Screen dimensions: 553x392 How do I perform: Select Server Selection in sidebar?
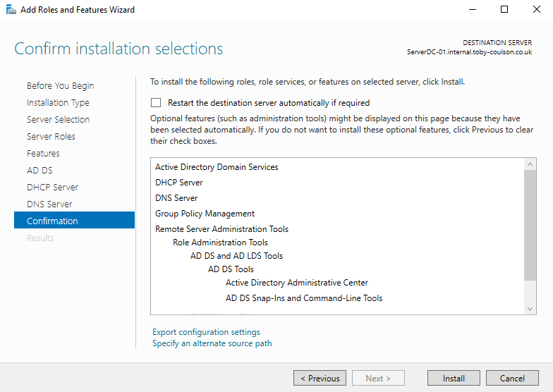[58, 119]
